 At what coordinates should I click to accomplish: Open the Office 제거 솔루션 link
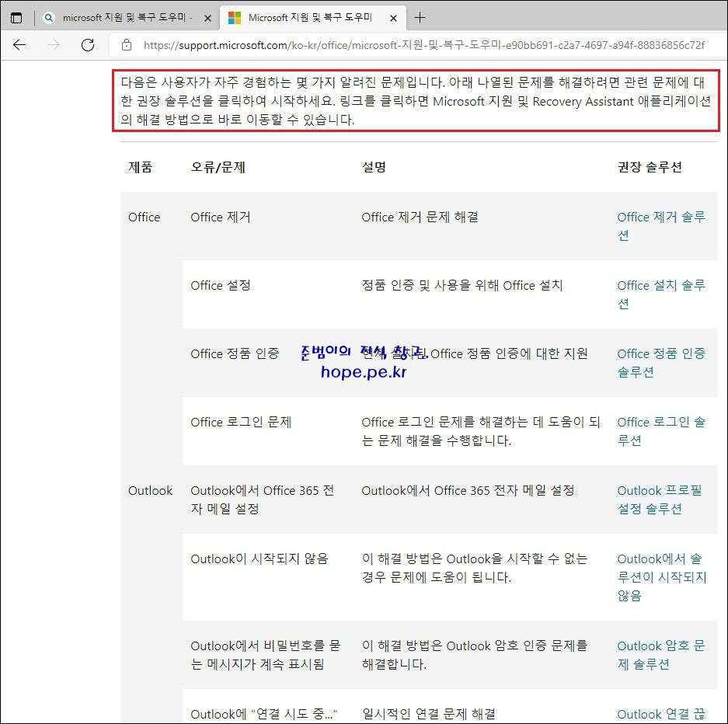(661, 226)
